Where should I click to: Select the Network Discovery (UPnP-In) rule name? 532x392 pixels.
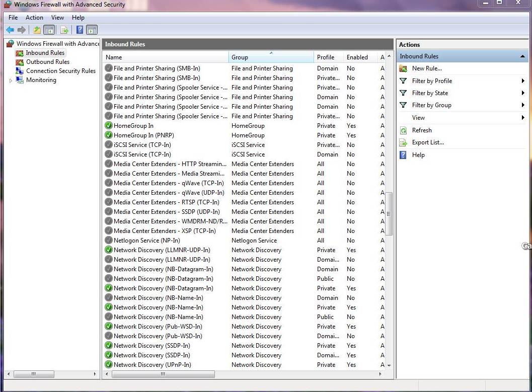pyautogui.click(x=153, y=365)
